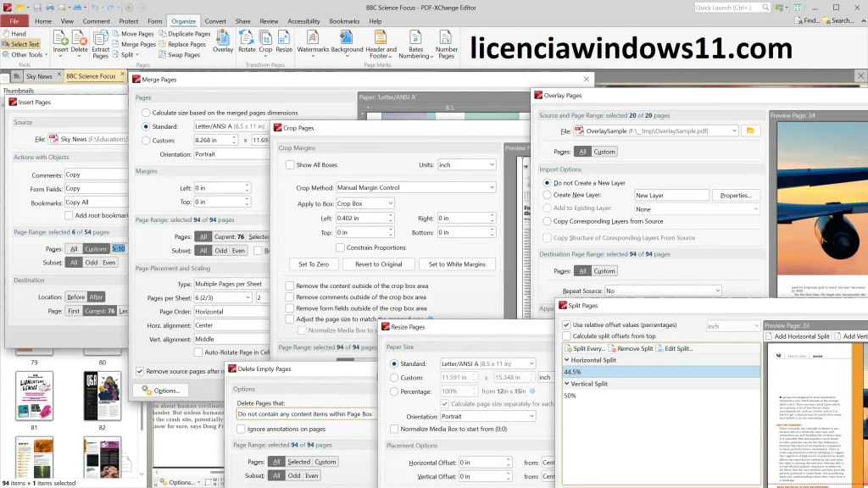868x488 pixels.
Task: Click Swap Pages in the ribbon
Action: click(x=180, y=55)
